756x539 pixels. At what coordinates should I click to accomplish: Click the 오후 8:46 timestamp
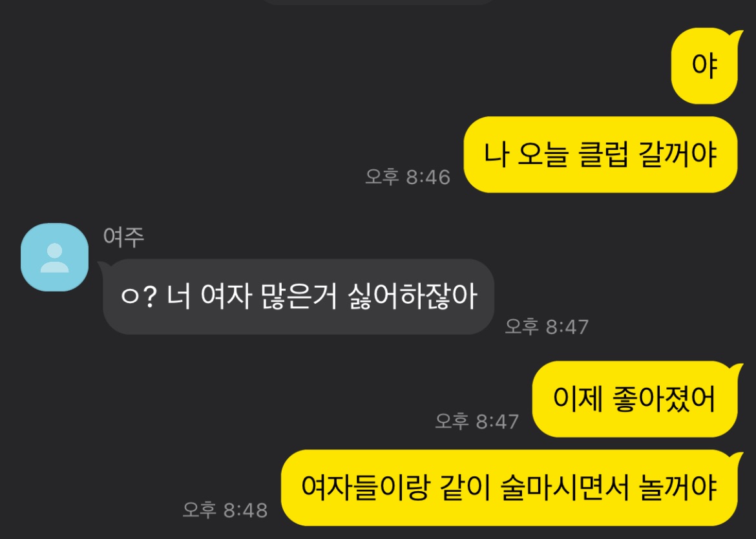click(x=408, y=177)
